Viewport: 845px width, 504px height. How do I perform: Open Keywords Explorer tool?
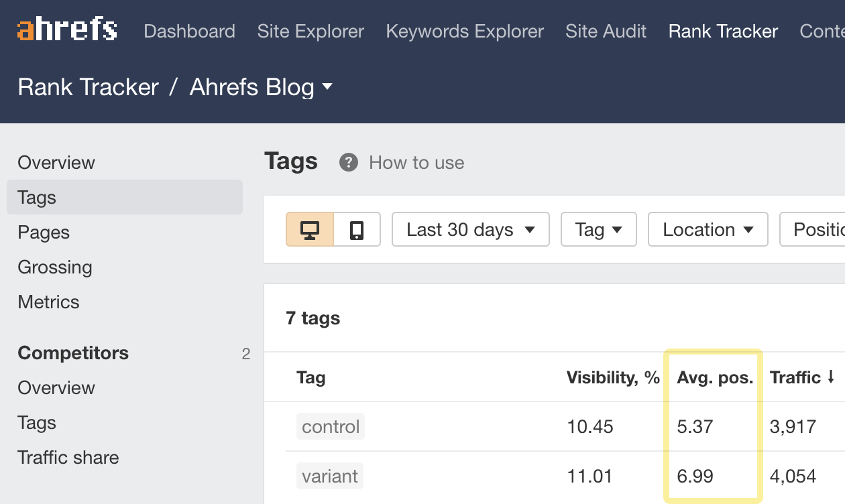coord(464,31)
